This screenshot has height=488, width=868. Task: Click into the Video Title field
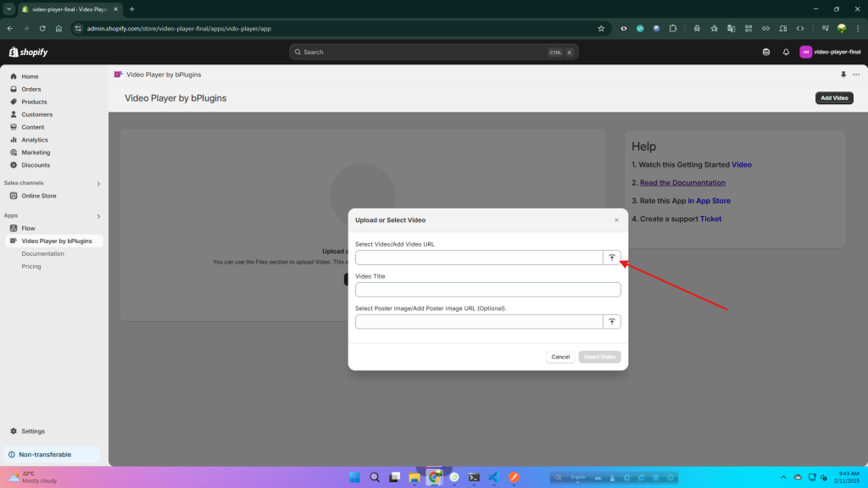pos(487,290)
